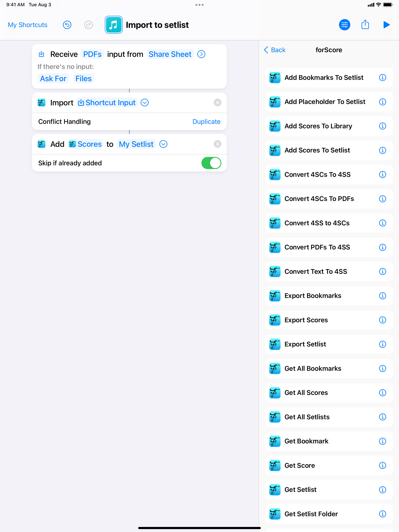Select the Get Setlist action
399x532 pixels.
[329, 490]
